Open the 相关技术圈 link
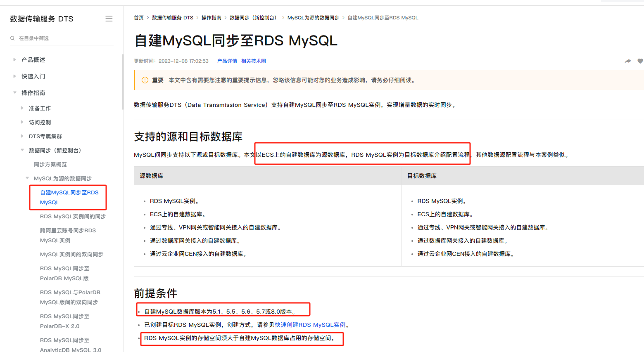The height and width of the screenshot is (352, 644). (x=254, y=61)
